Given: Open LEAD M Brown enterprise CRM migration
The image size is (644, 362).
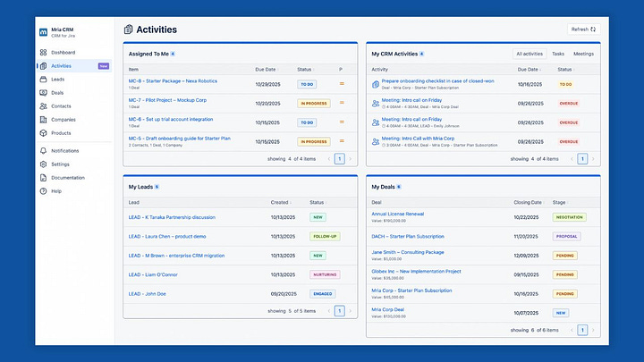Looking at the screenshot, I should tap(176, 256).
